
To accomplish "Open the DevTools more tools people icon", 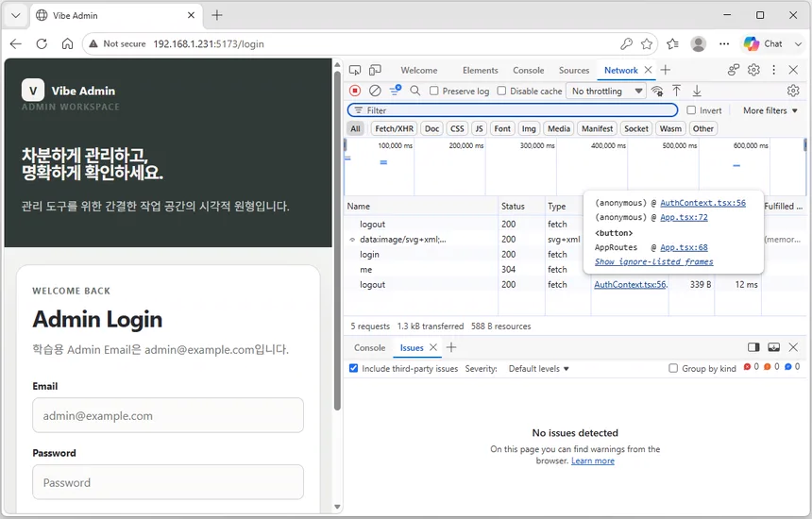I will [734, 70].
